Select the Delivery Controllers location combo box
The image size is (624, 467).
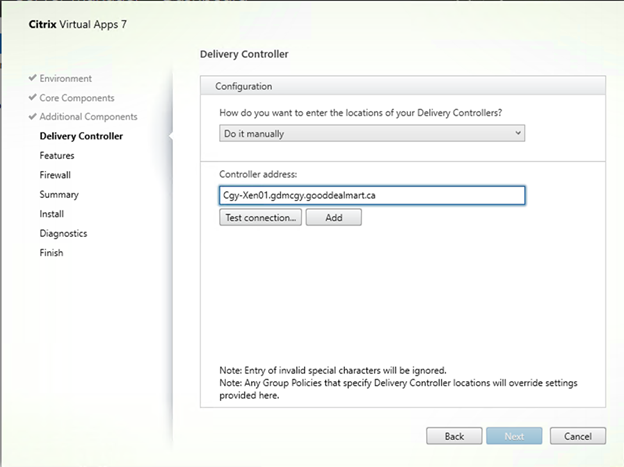tap(372, 133)
